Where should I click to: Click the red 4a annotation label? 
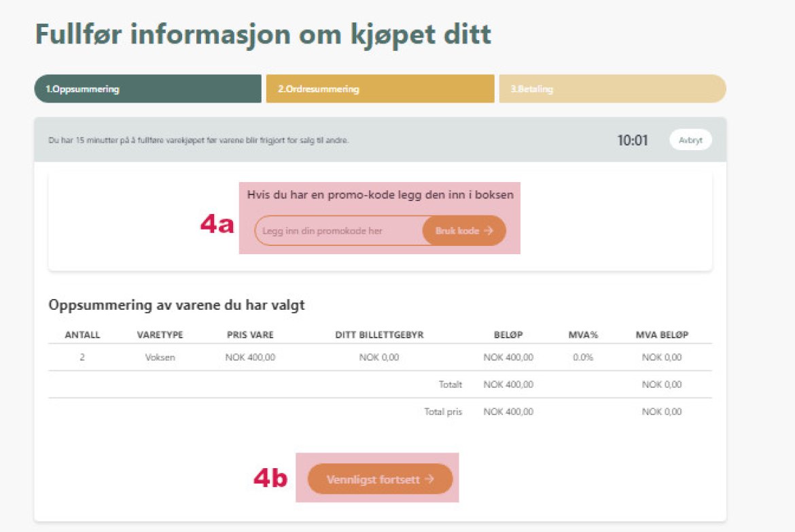pos(217,225)
